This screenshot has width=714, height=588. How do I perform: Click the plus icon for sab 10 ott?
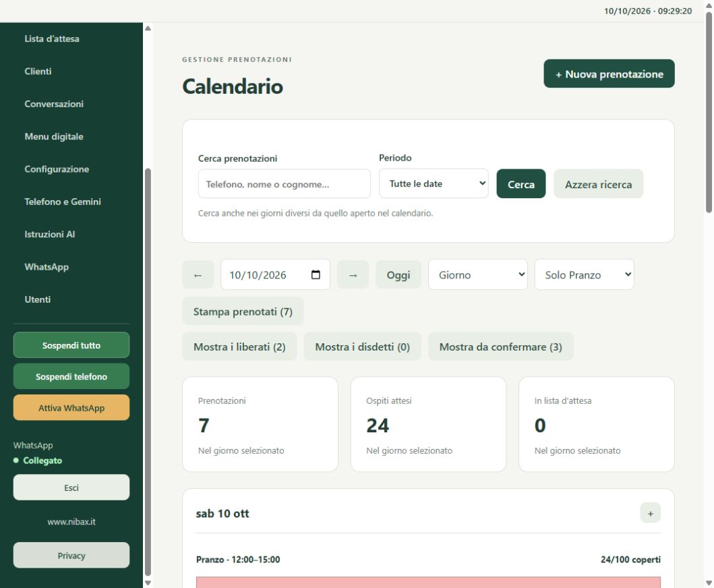click(x=650, y=513)
